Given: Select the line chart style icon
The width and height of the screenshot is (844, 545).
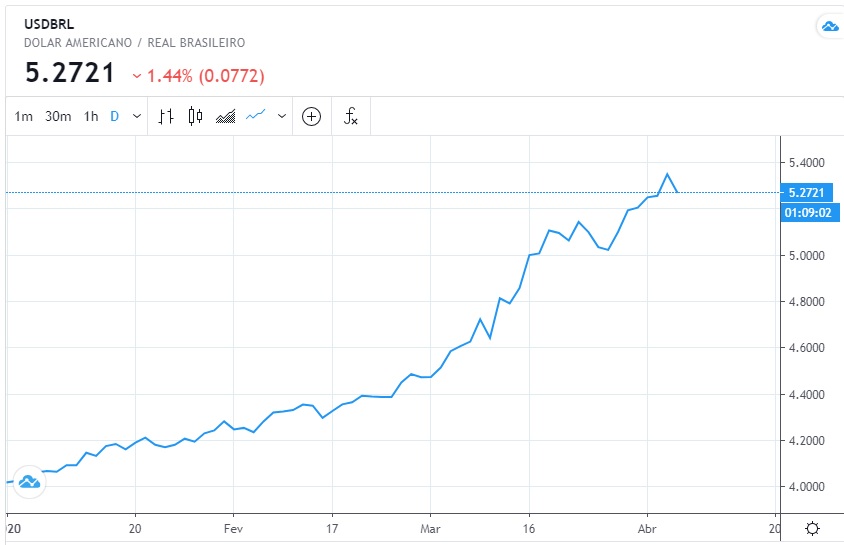Looking at the screenshot, I should coord(255,116).
